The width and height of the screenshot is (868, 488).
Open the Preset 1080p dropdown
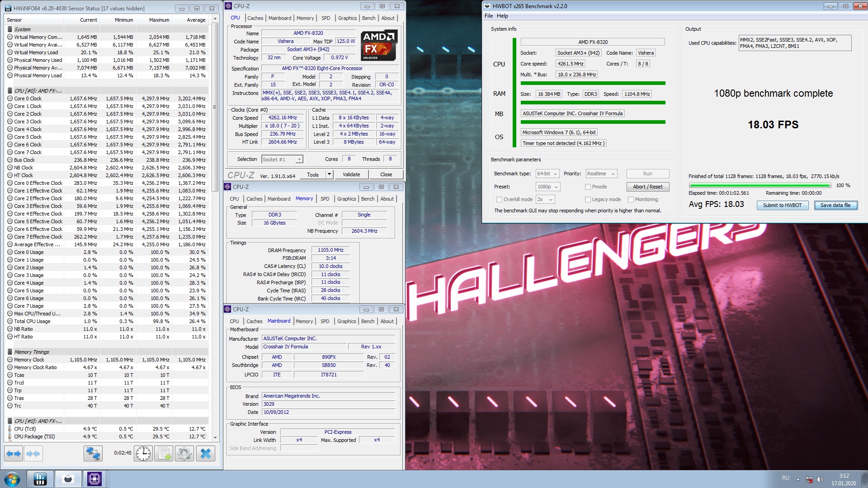[x=548, y=187]
